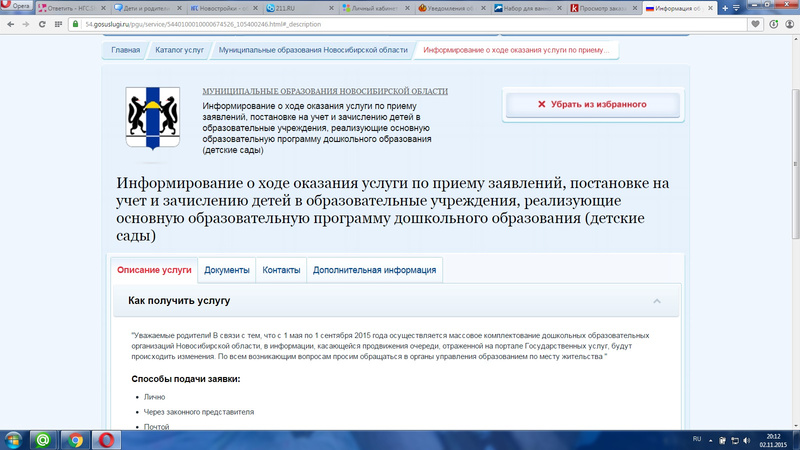Select the 'Дополнительная информация' tab
The image size is (800, 450).
(374, 270)
